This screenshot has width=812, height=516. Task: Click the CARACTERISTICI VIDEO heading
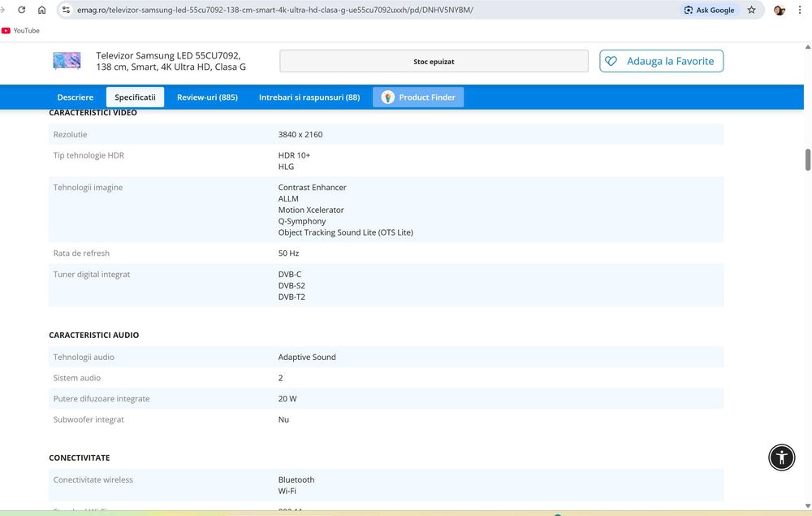click(93, 113)
